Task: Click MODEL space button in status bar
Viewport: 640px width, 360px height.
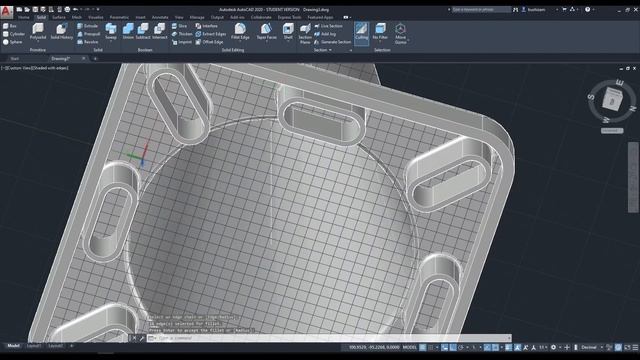Action: coord(409,347)
